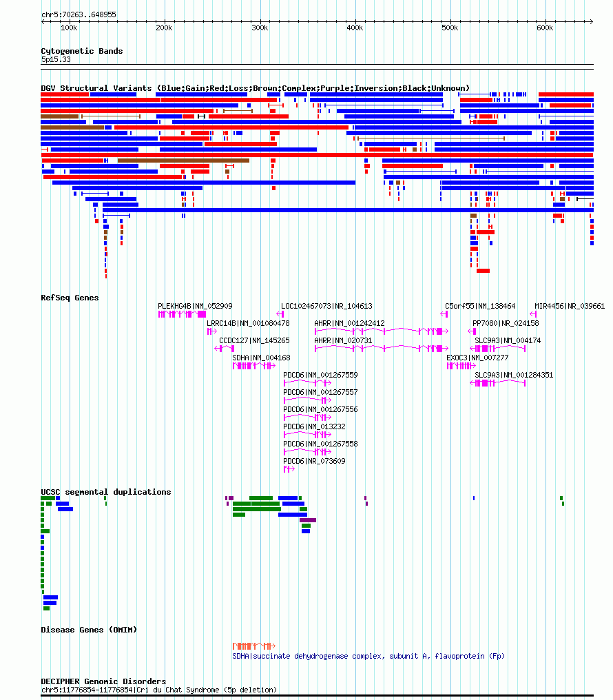Click the PDCD6|NR_073609 transcript label
This screenshot has height=700, width=613.
(314, 461)
